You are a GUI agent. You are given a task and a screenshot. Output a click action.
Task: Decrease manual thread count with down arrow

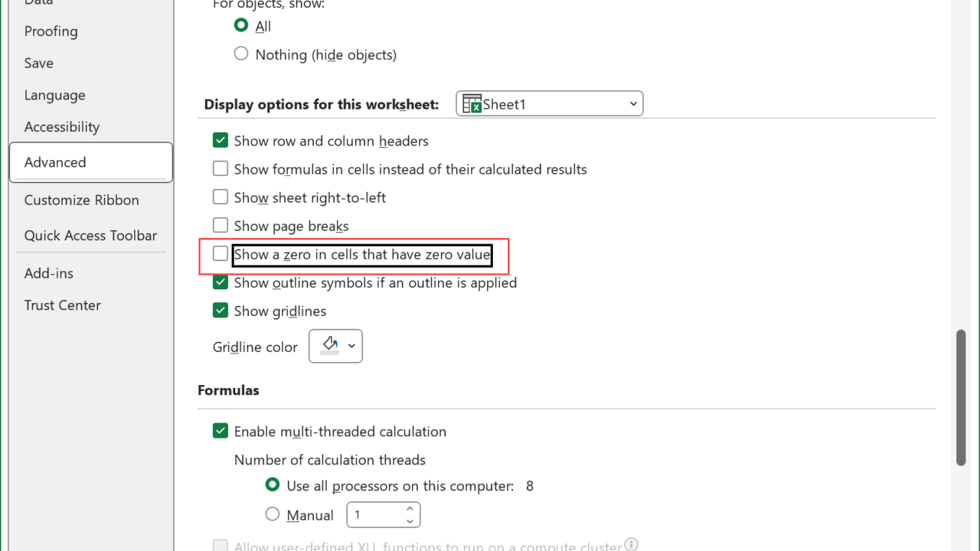(410, 521)
